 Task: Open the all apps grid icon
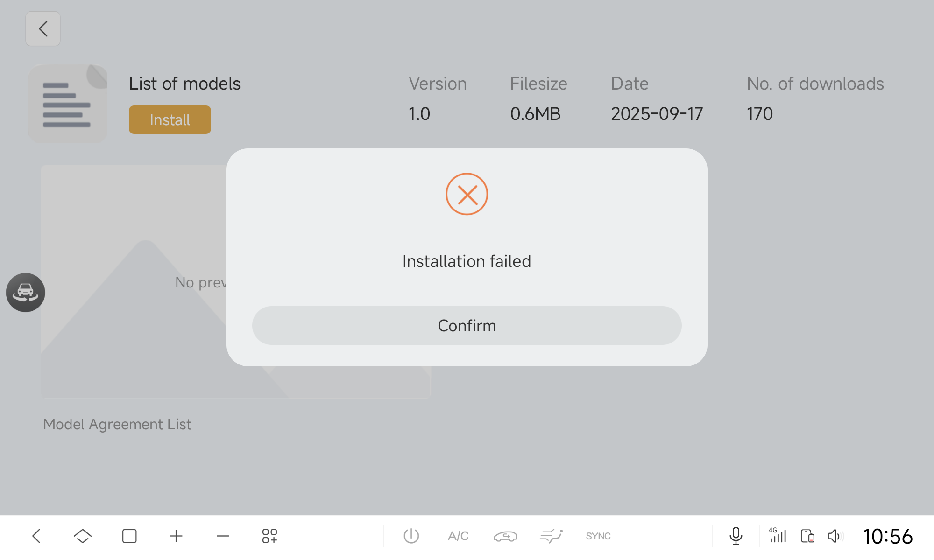[x=269, y=536]
